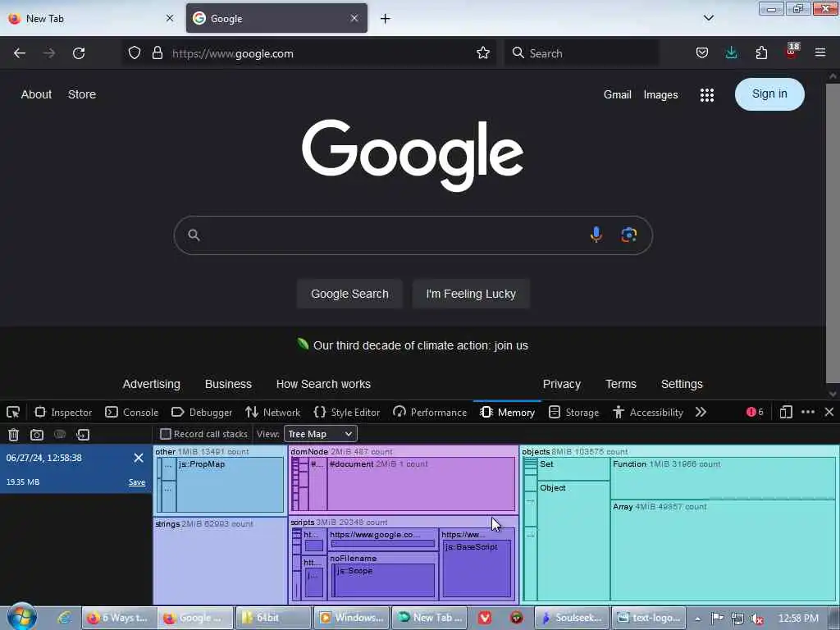
Task: Switch to the Debugger tab
Action: (202, 412)
